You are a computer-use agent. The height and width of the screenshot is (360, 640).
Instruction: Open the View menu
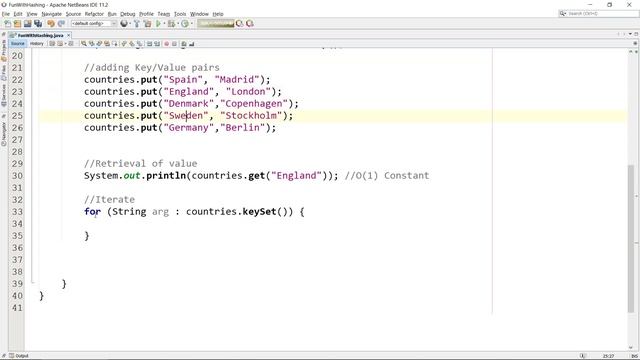32,14
